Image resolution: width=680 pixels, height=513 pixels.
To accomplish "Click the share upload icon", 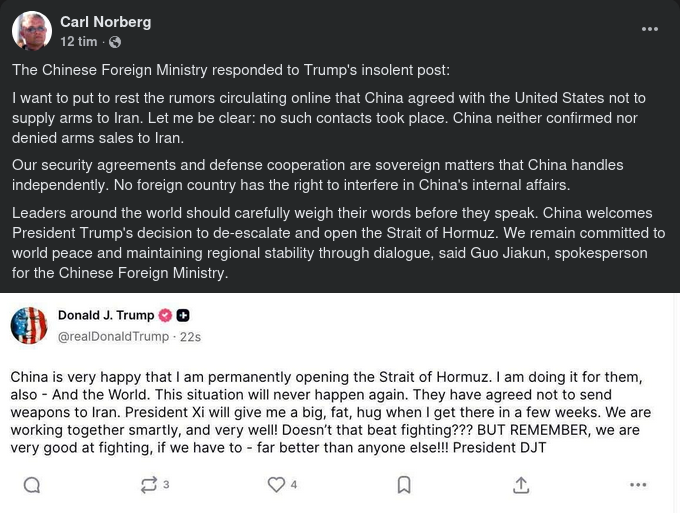I will [x=521, y=485].
